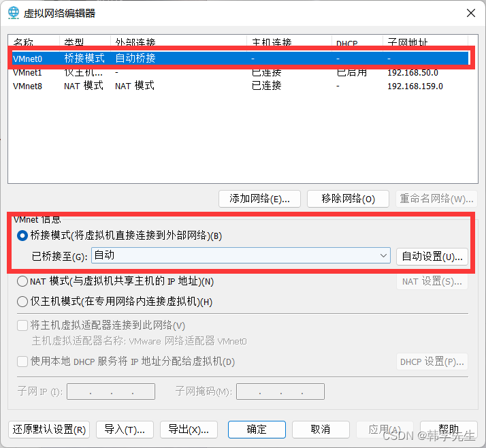Click 重命名网络(W)... button

pos(436,198)
